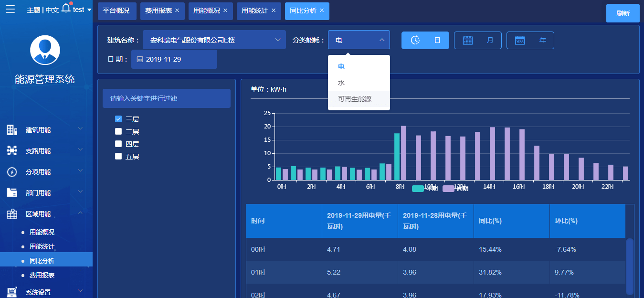This screenshot has width=644, height=298.
Task: Click the 刷新 refresh button
Action: pos(623,13)
